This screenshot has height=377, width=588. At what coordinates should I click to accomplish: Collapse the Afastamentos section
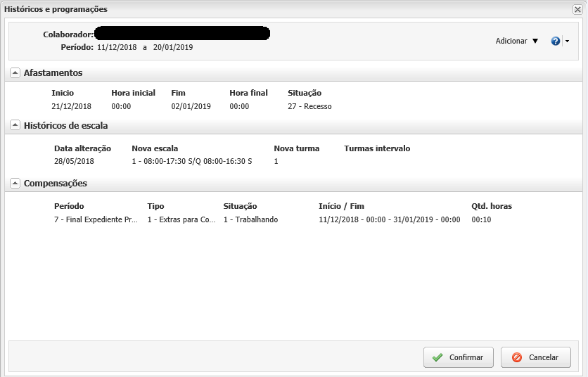tap(15, 73)
